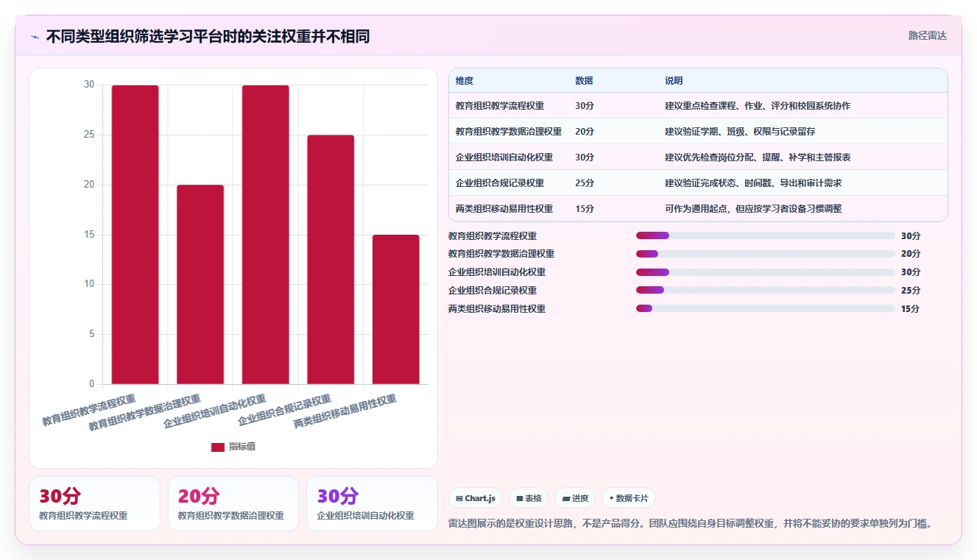Click the 教育组织教学流程权重 progress bar
Screen dimensions: 977x560
(x=766, y=235)
